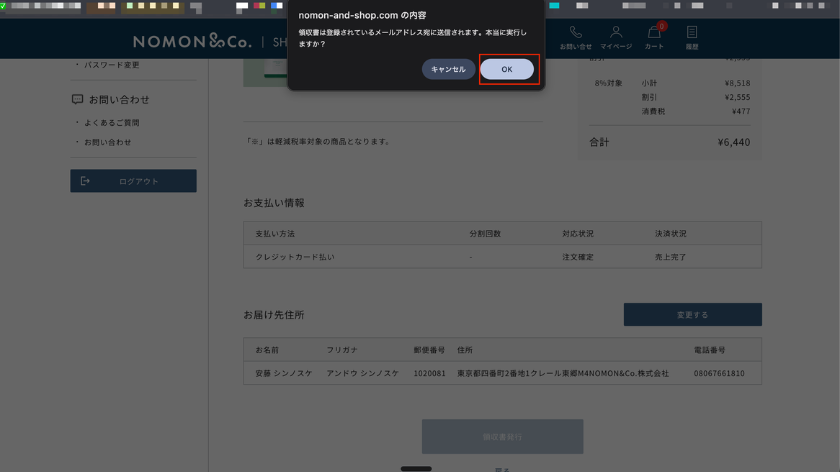Image resolution: width=840 pixels, height=472 pixels.
Task: Click the ログアウト button
Action: coord(133,181)
